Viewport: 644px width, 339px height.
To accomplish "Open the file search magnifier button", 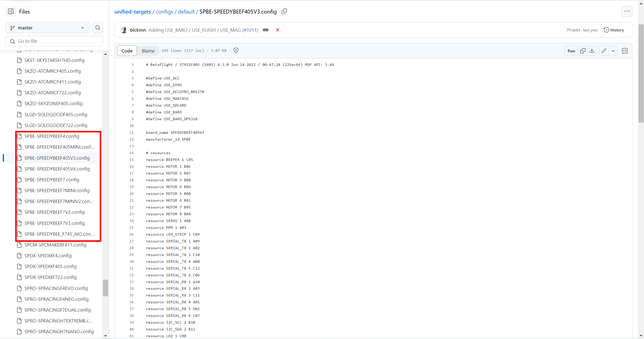I will (x=98, y=28).
